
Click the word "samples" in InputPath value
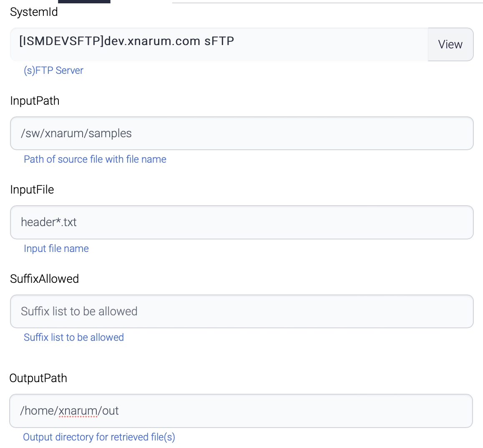(x=110, y=133)
